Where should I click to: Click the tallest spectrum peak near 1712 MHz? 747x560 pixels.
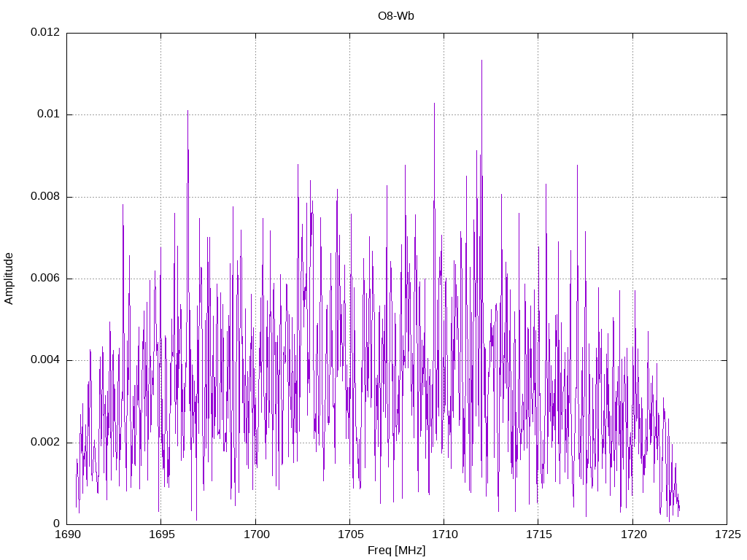481,61
